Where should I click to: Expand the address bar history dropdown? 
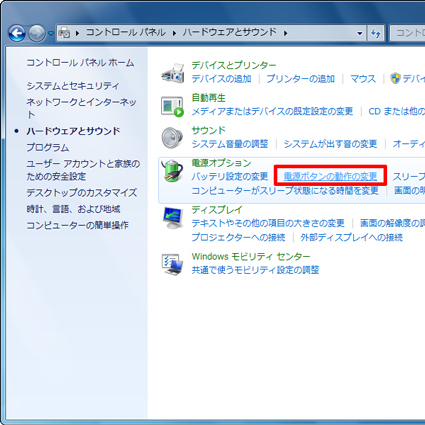(x=360, y=33)
